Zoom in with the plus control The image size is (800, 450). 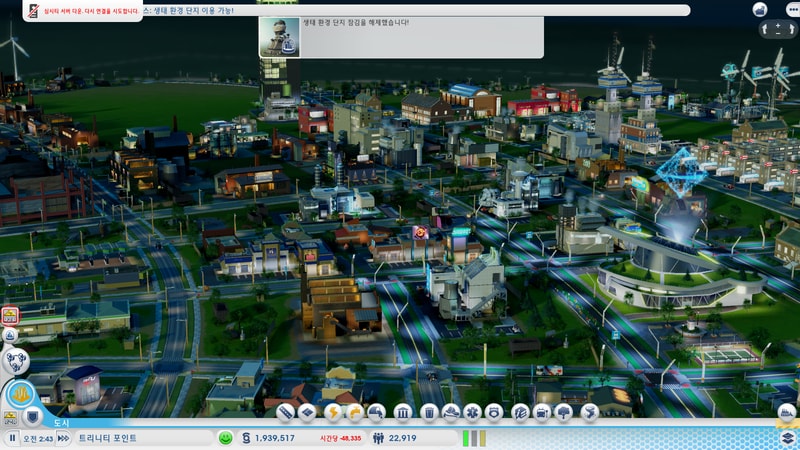[778, 24]
